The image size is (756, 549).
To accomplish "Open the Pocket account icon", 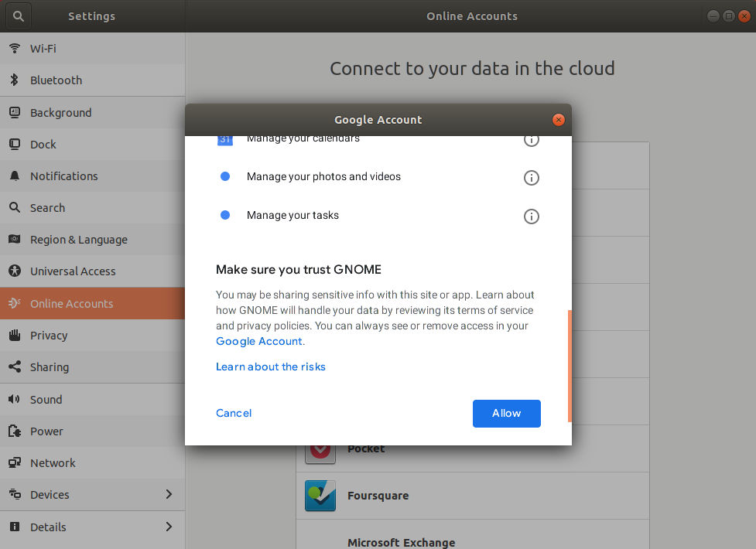I will pos(320,448).
